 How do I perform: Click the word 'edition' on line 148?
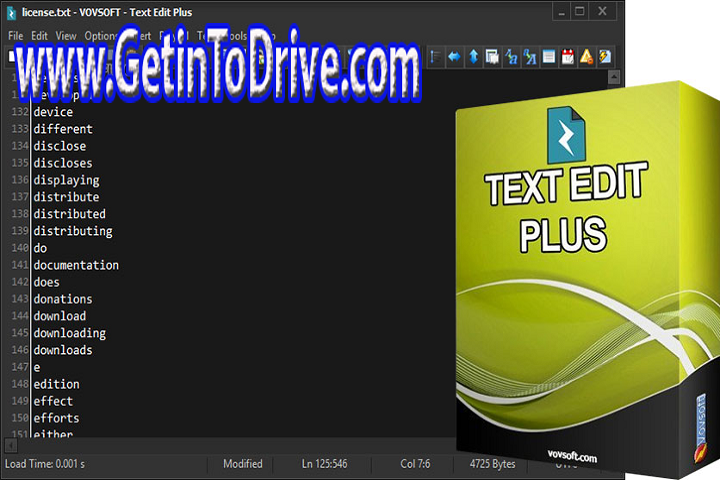click(x=56, y=384)
